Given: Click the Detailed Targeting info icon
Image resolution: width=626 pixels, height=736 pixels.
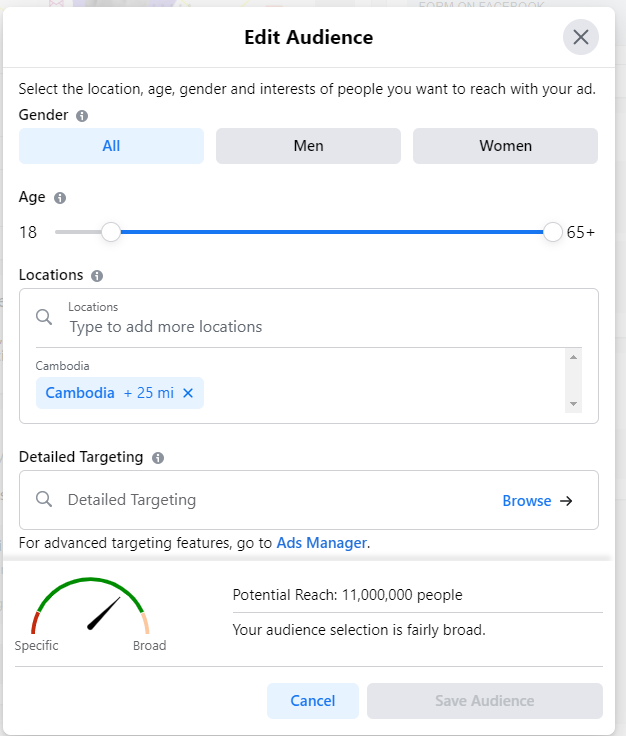Looking at the screenshot, I should pyautogui.click(x=158, y=458).
